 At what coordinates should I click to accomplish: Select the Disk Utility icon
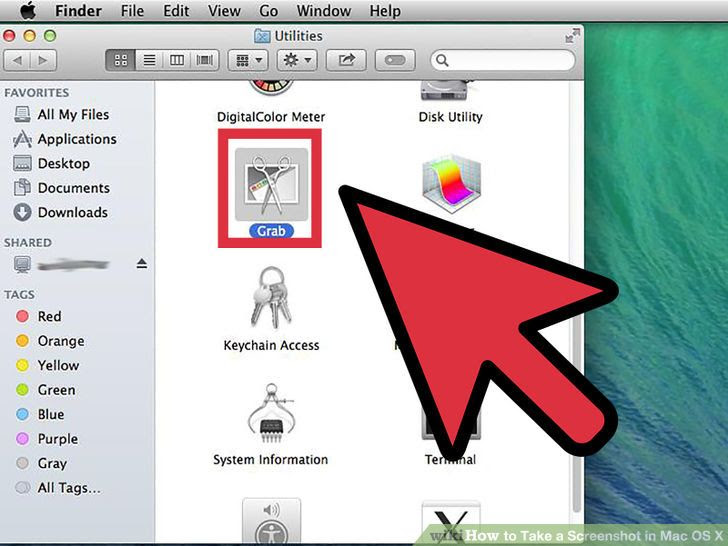point(447,90)
